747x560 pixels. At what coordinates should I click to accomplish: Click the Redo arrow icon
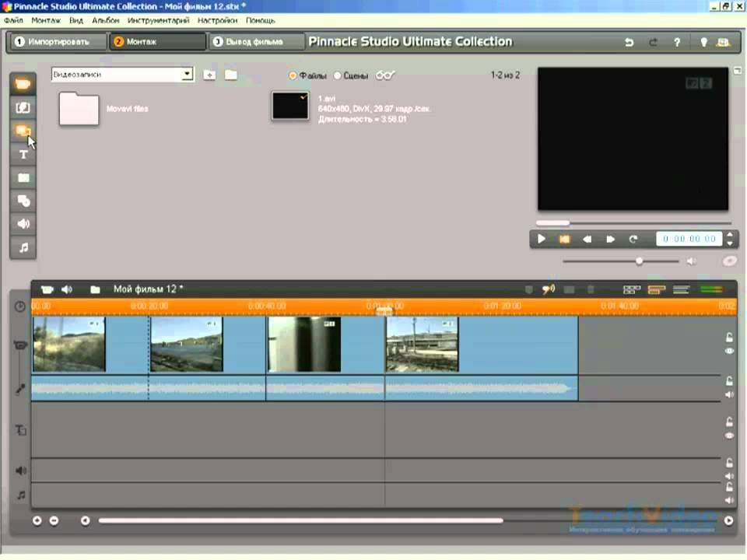(x=653, y=42)
